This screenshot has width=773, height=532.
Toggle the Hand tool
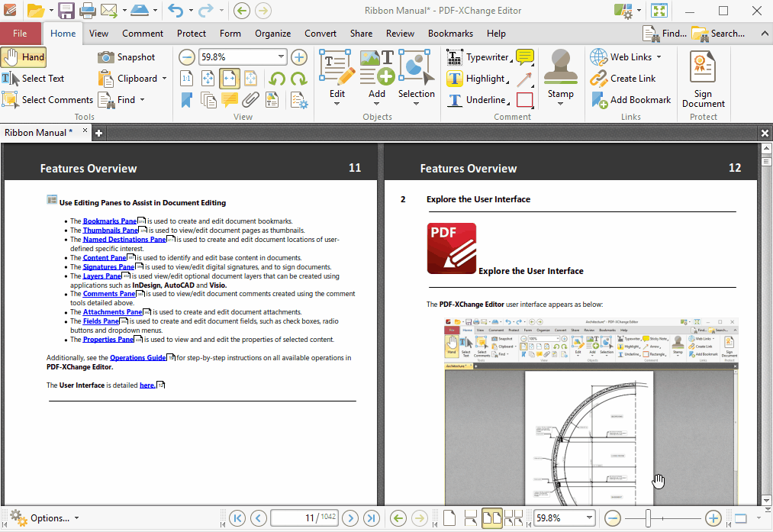[24, 57]
